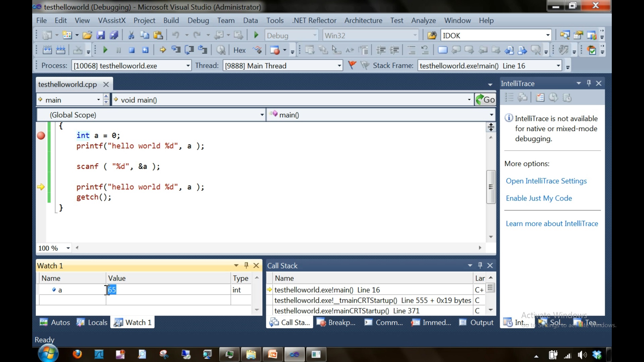The image size is (644, 362).
Task: Click the flag threads icon
Action: pyautogui.click(x=352, y=65)
